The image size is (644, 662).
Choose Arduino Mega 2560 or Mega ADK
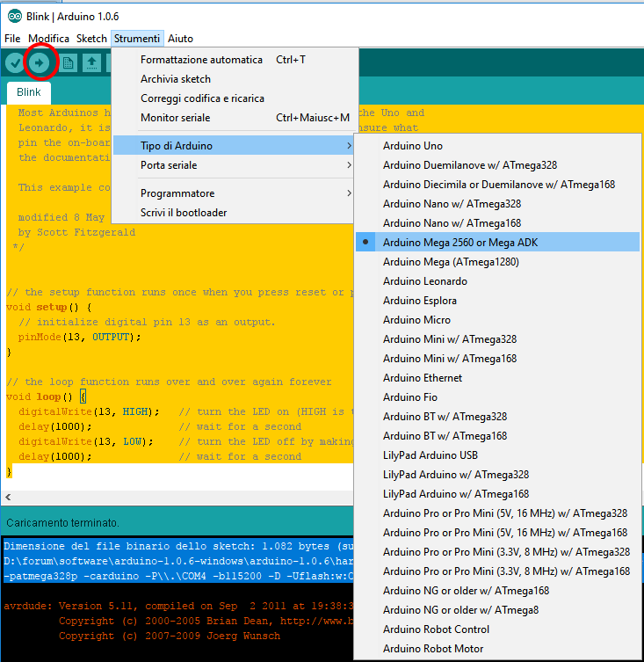point(460,243)
